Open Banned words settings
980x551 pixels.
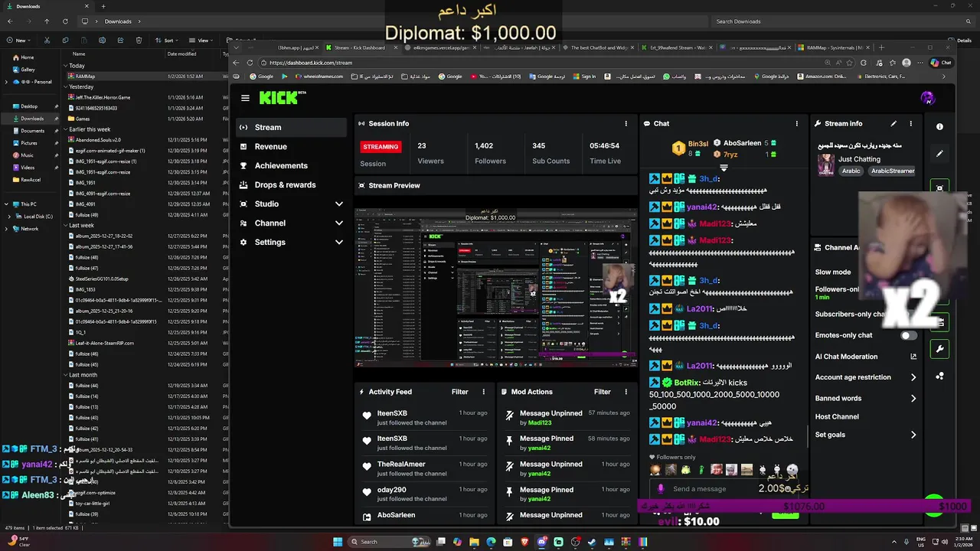tap(865, 398)
